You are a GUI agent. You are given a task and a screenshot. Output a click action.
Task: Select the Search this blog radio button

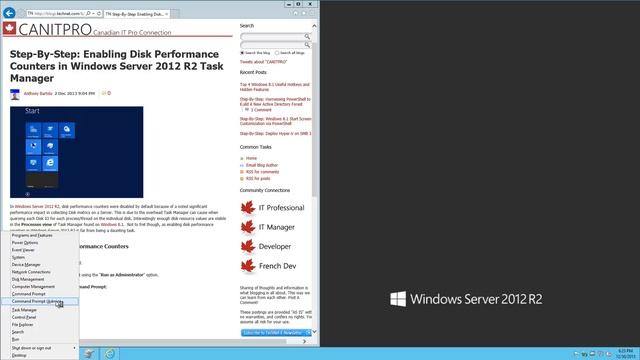click(x=242, y=53)
